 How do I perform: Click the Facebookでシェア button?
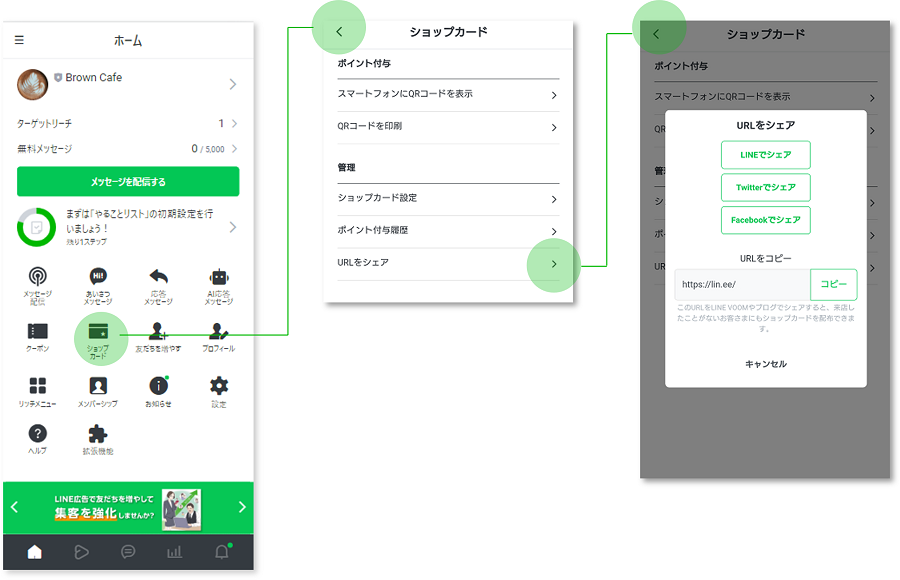click(x=765, y=220)
